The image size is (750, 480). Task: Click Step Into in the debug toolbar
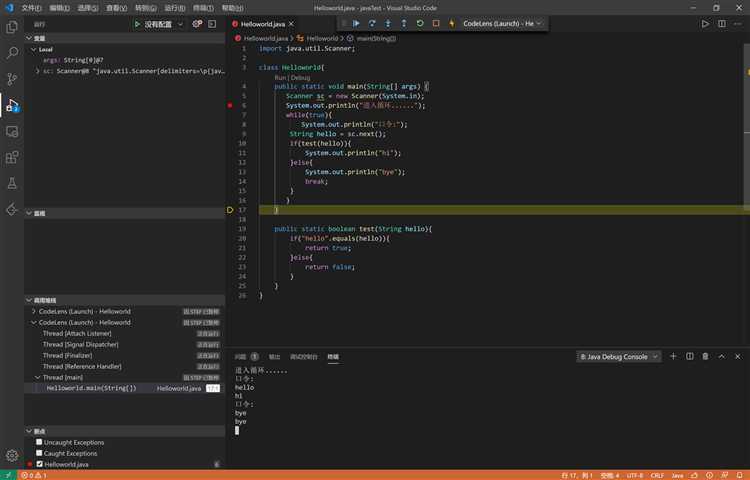(388, 23)
